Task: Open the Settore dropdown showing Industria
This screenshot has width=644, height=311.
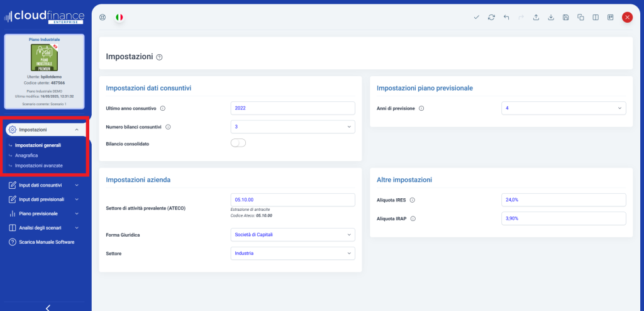Action: pos(293,254)
